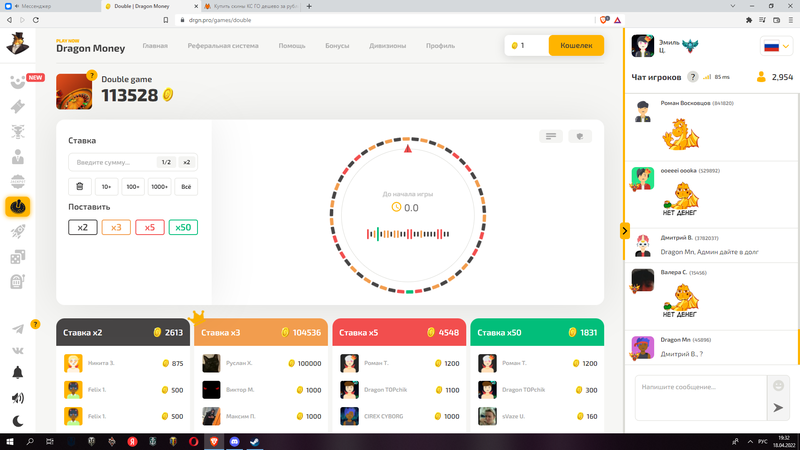Open Windows Start menu
Viewport: 800px width, 450px height.
point(9,441)
